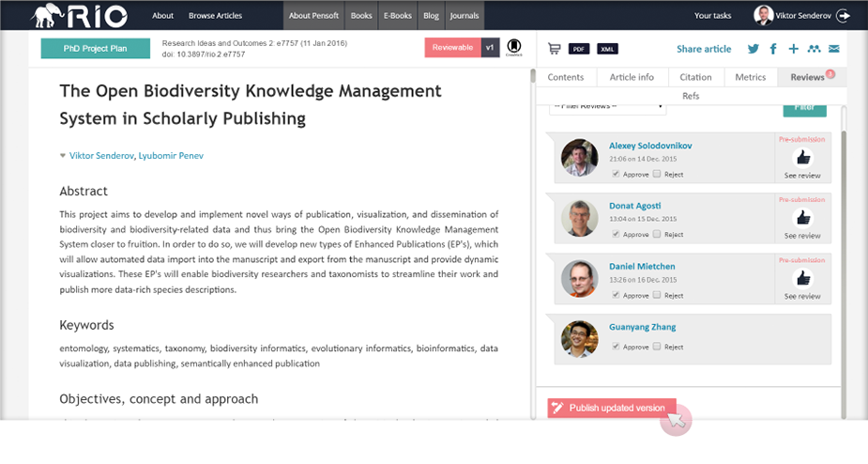The height and width of the screenshot is (464, 868).
Task: Toggle Approve checkbox for Daniel Mietchen
Action: pyautogui.click(x=616, y=295)
